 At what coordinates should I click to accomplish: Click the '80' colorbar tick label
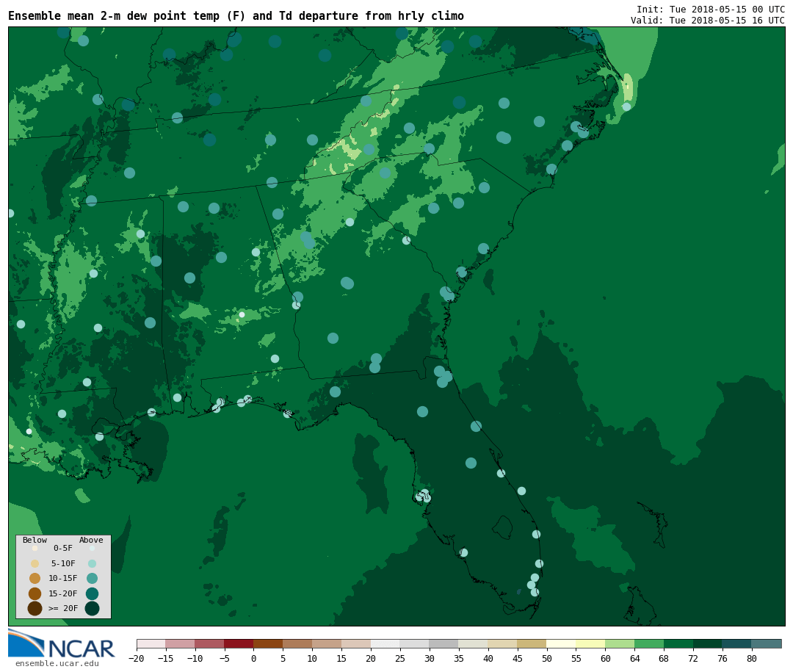753,658
